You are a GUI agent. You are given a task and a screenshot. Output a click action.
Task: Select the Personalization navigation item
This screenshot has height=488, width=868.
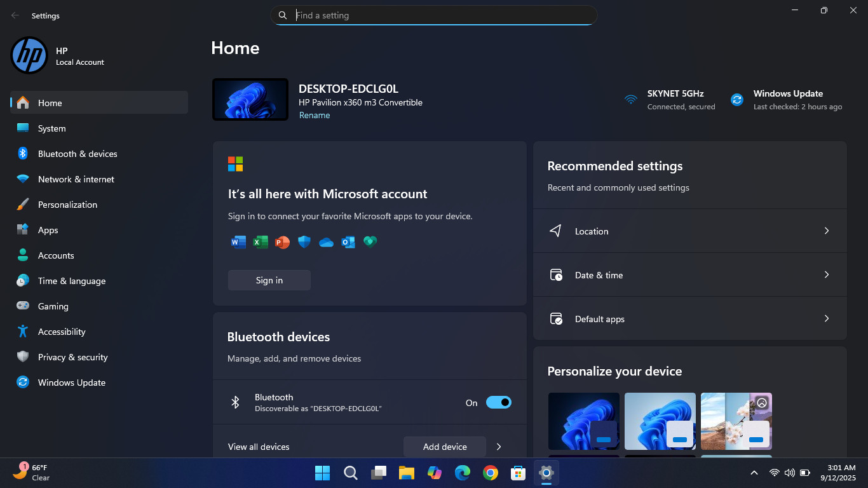coord(99,204)
